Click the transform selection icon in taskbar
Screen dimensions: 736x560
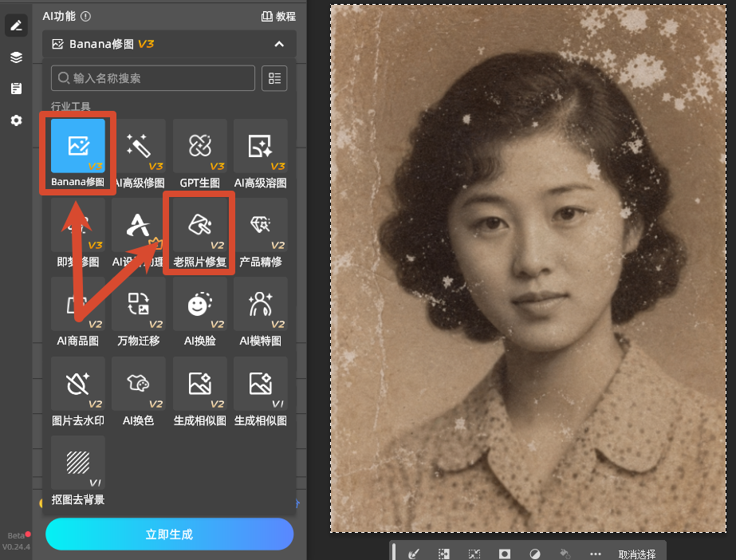pos(474,554)
